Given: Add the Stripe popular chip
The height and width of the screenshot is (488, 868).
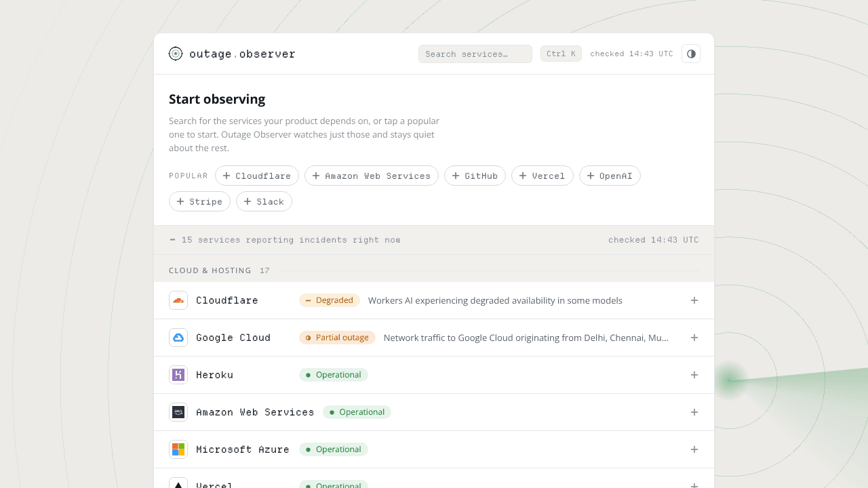Looking at the screenshot, I should pos(199,201).
